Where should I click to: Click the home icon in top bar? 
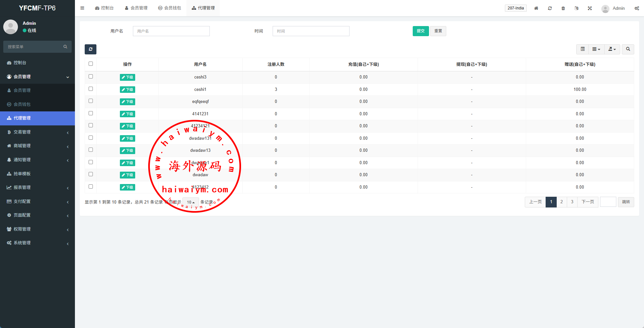(536, 8)
